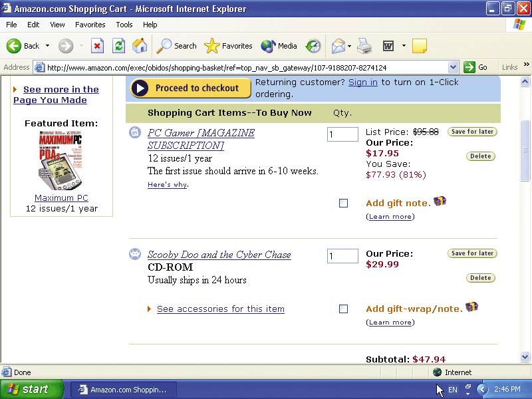532x399 pixels.
Task: Click the scrollbar up arrow
Action: [x=525, y=81]
